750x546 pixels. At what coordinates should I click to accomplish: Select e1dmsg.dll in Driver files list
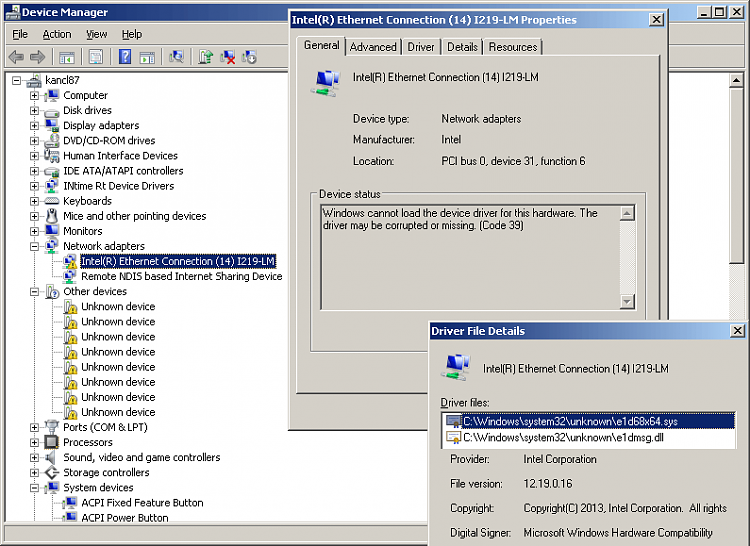coord(589,437)
